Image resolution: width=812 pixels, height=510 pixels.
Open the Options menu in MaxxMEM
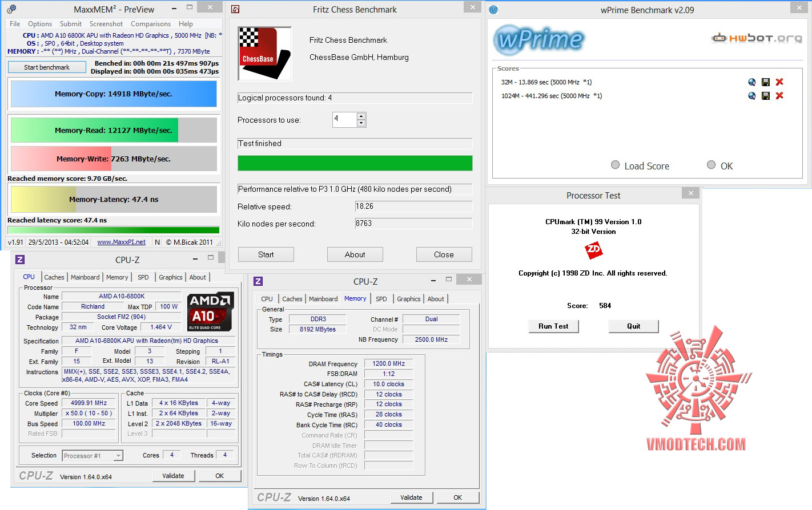[x=40, y=24]
